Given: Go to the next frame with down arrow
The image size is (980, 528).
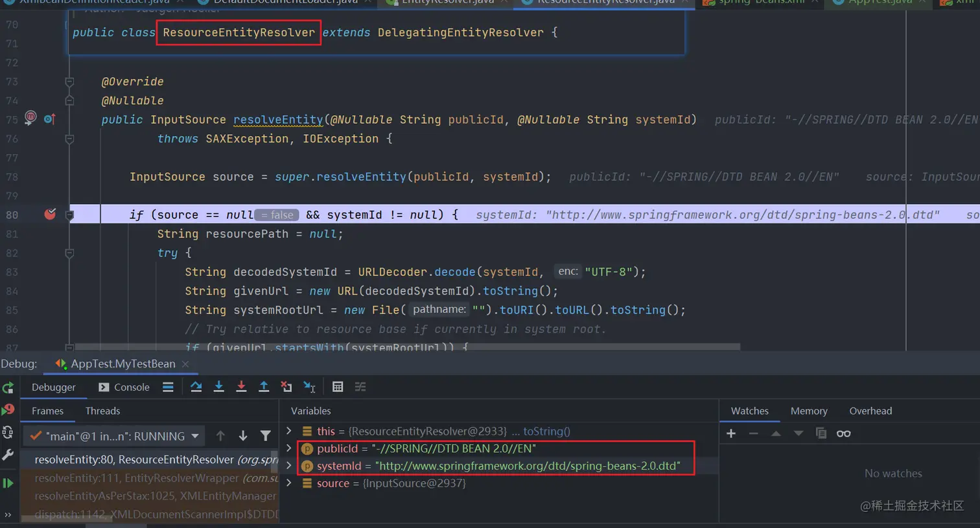Looking at the screenshot, I should click(x=243, y=436).
